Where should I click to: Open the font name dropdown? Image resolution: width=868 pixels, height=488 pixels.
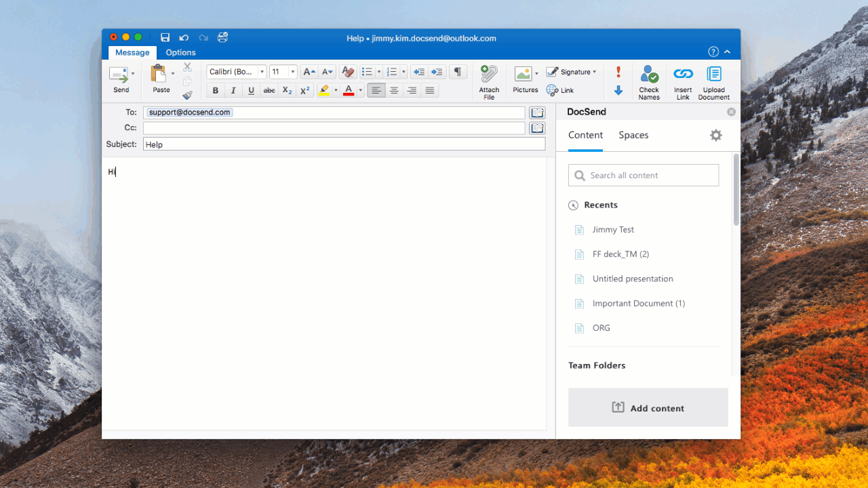tap(262, 72)
